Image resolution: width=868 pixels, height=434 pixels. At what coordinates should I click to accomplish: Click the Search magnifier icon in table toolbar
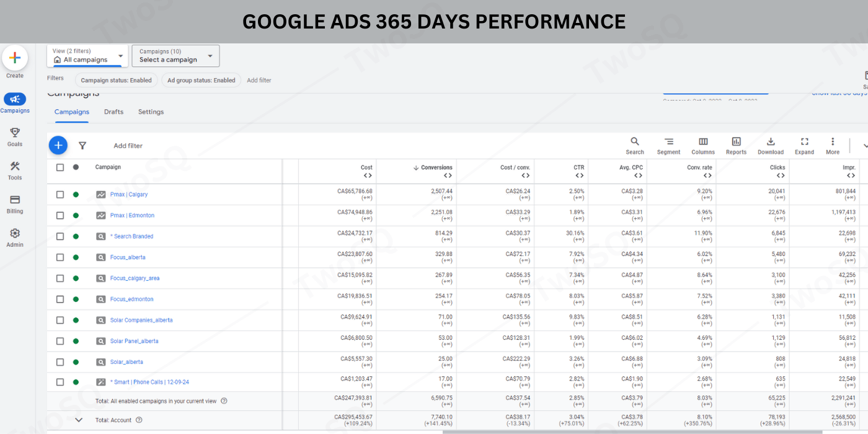[634, 145]
